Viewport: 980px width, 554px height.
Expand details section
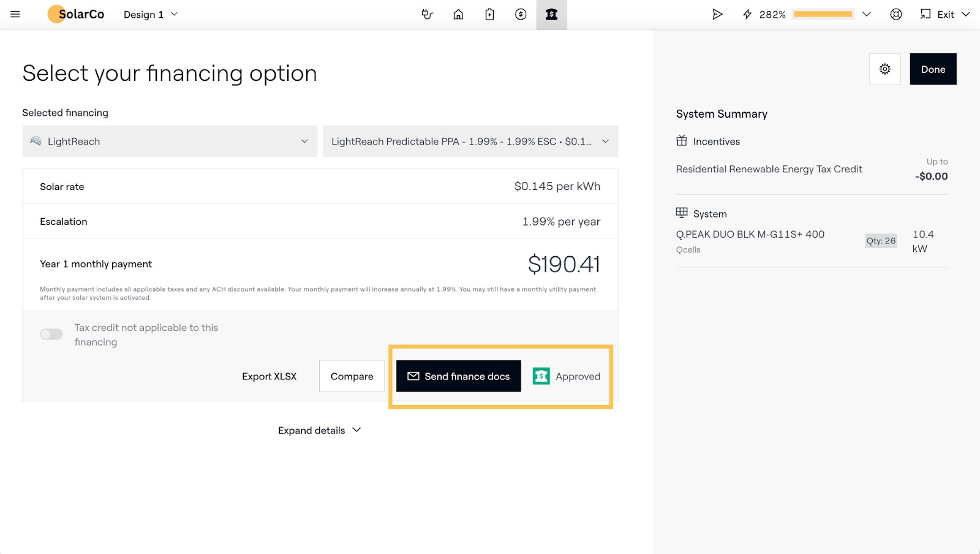click(x=319, y=430)
